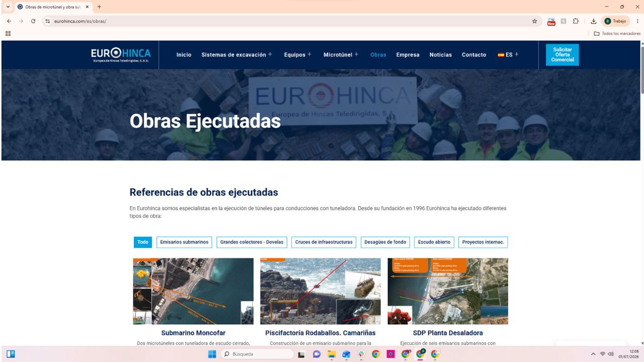The width and height of the screenshot is (644, 362).
Task: Open the Empresa menu item
Action: [408, 55]
